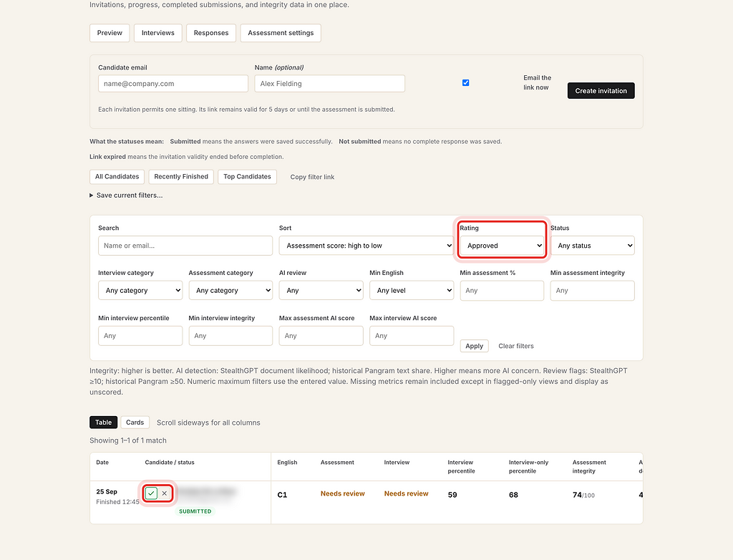Click the Interview-only percentile column header
This screenshot has width=733, height=560.
(529, 466)
